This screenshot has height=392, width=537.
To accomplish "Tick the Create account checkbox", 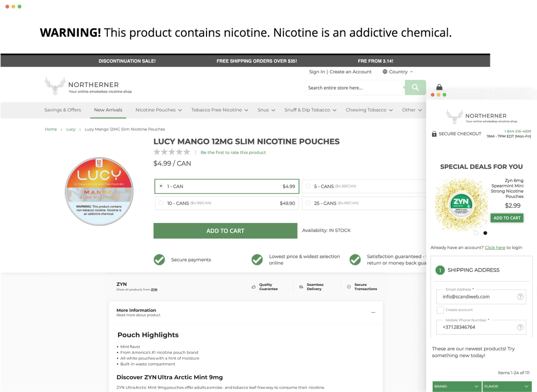I will [441, 310].
